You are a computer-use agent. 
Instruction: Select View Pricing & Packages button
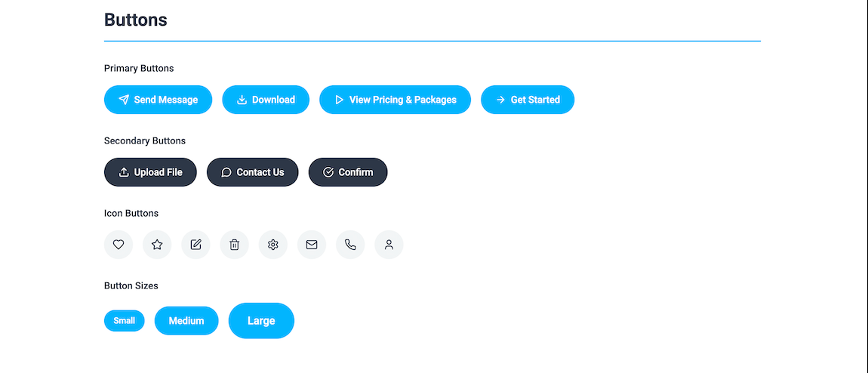(x=395, y=100)
